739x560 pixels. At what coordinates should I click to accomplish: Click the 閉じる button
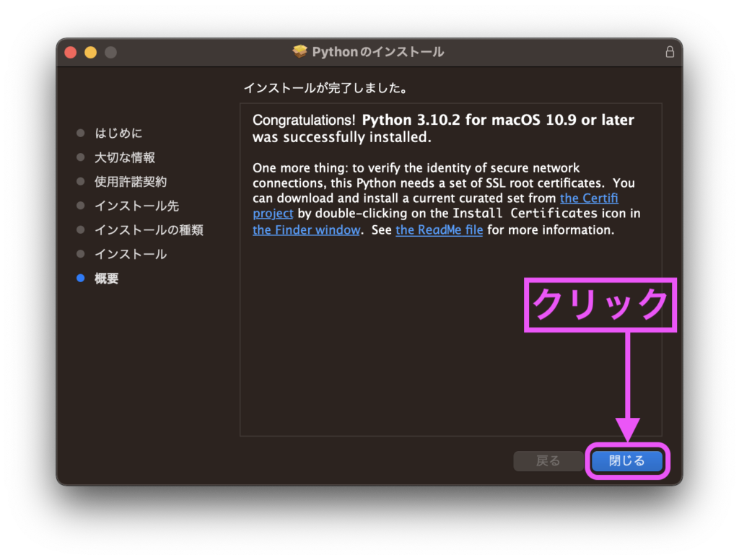(627, 460)
